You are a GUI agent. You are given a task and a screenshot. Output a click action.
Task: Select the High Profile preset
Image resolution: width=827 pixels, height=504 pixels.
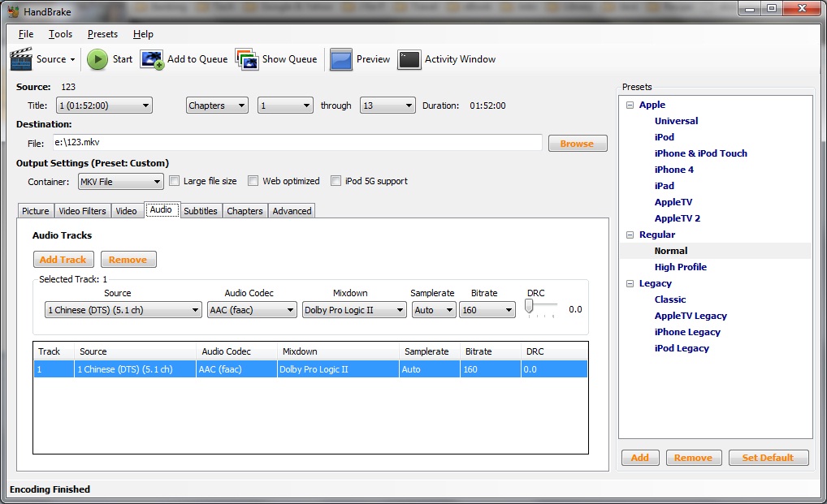pos(680,267)
